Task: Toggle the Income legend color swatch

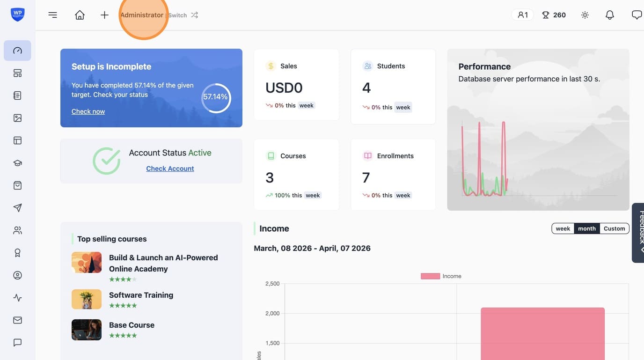Action: 430,276
